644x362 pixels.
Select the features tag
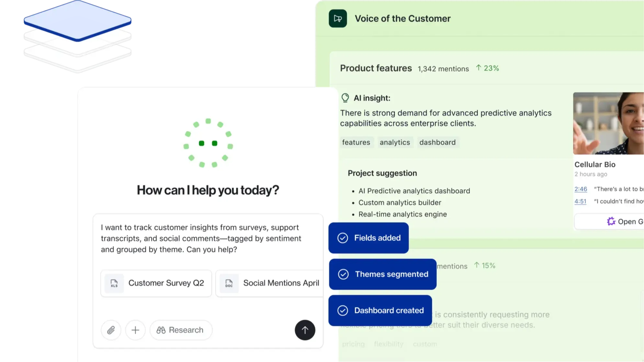tap(356, 142)
